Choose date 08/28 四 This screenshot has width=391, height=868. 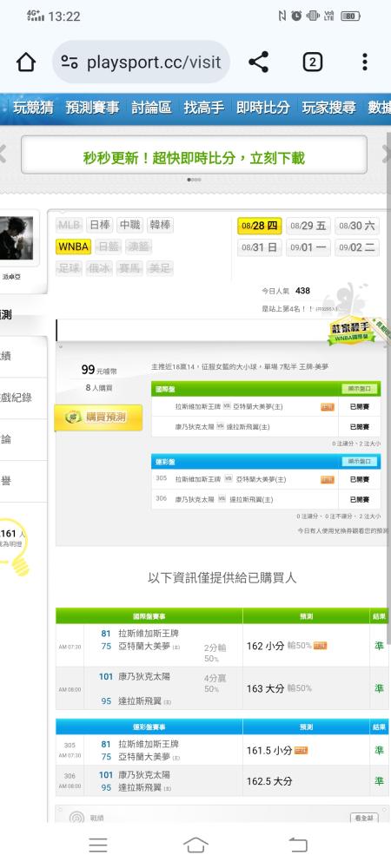tap(260, 226)
